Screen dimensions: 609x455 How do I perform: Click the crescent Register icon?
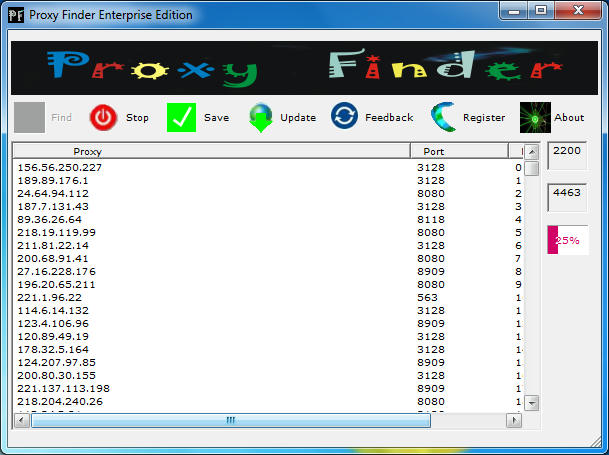[443, 117]
